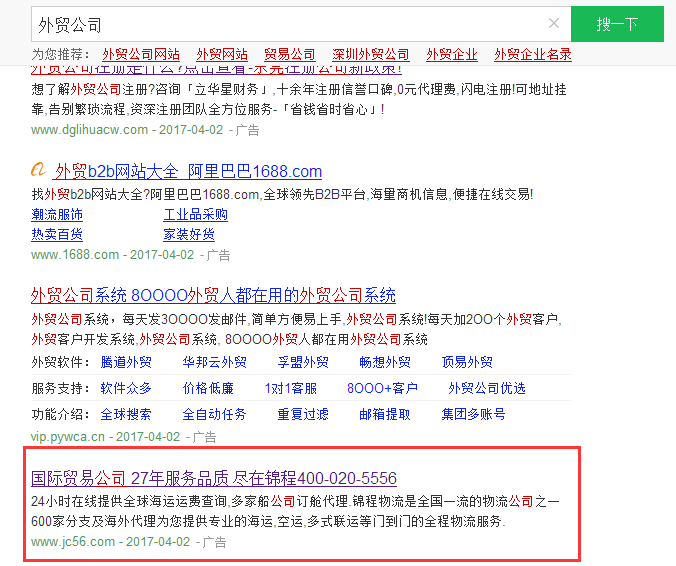
Task: Open the 外贸公司系统 result title
Action: pyautogui.click(x=213, y=295)
